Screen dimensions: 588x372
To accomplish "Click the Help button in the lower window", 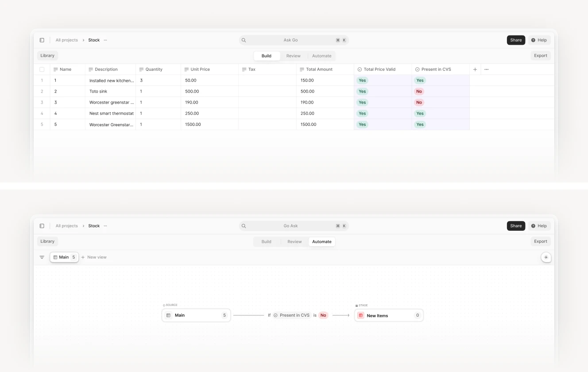I will (x=539, y=226).
